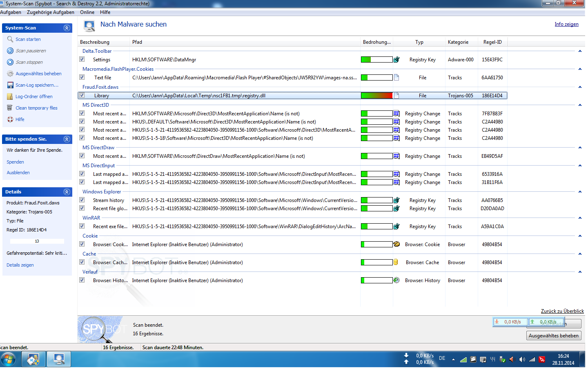The image size is (588, 368).
Task: Collapse the Verlauf group
Action: click(580, 272)
